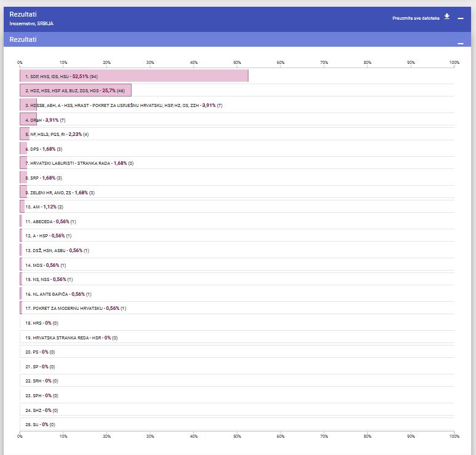Click the download icon next to Preuzmite sve datoteke
This screenshot has height=455, width=476.
(447, 17)
